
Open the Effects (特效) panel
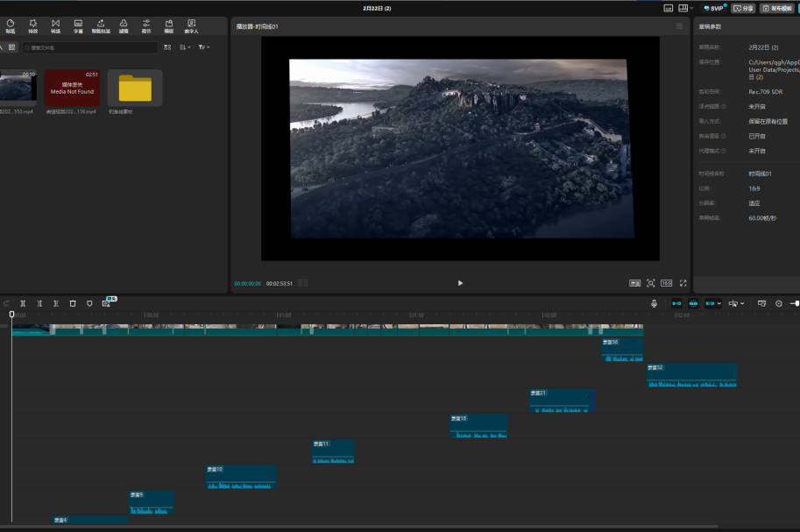pyautogui.click(x=33, y=25)
